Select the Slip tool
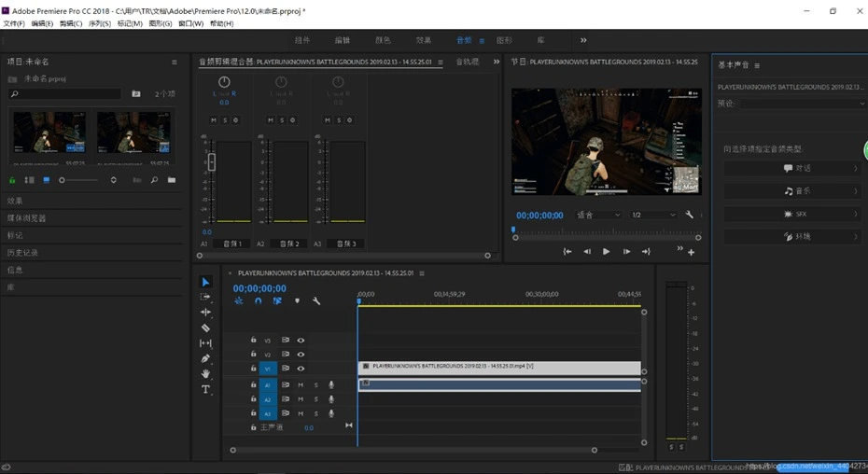Screen dimensions: 868x474 coord(205,343)
